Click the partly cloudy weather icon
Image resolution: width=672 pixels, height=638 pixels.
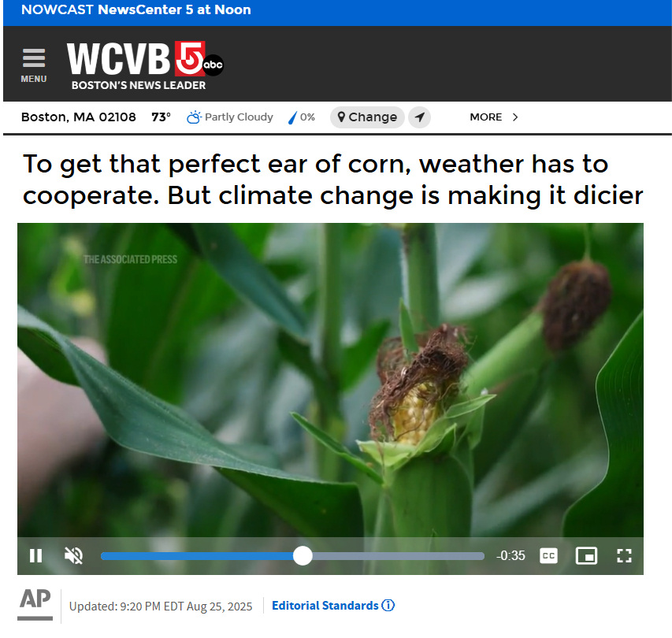194,117
